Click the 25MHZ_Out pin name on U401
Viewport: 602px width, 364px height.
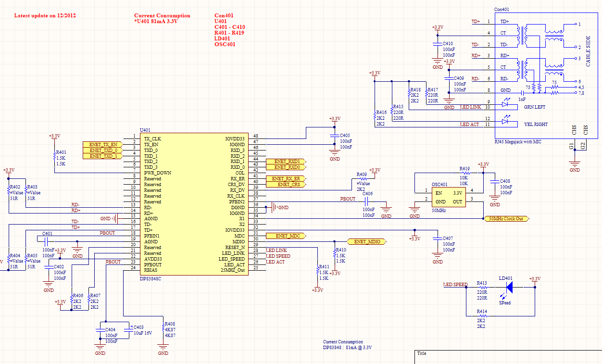233,270
